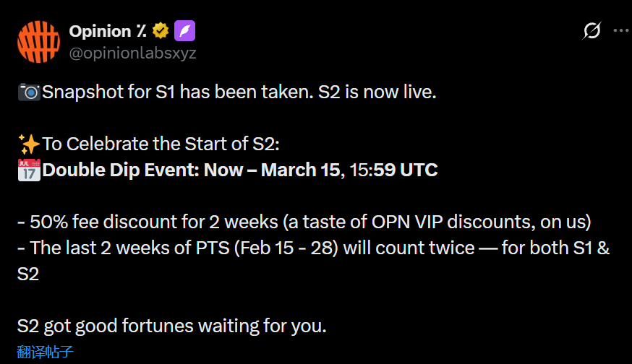Click the To Celebrate the Start of S2 text

coord(161,144)
